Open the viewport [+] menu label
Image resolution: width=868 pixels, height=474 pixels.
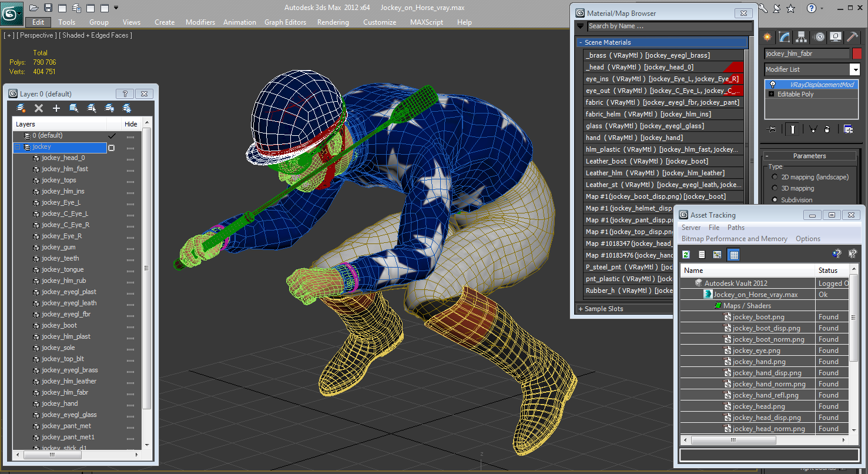tap(9, 35)
